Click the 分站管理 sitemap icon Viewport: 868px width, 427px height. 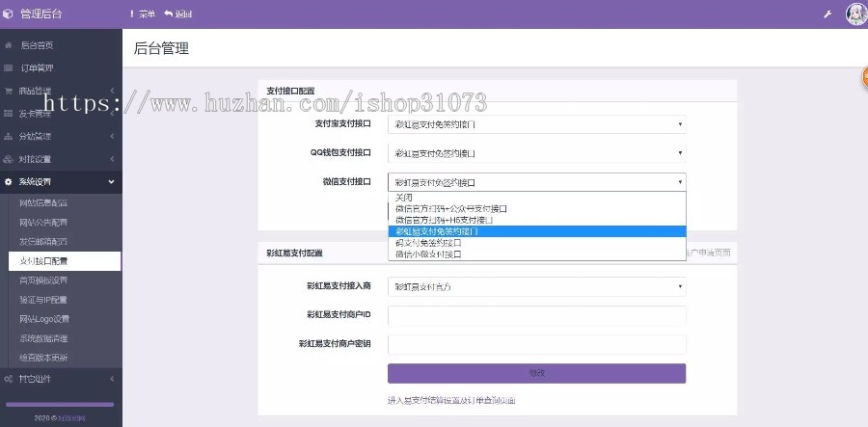pos(9,136)
